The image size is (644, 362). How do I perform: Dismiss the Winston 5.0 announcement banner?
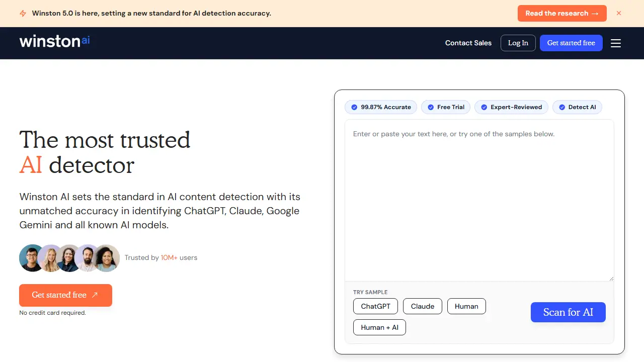click(619, 13)
